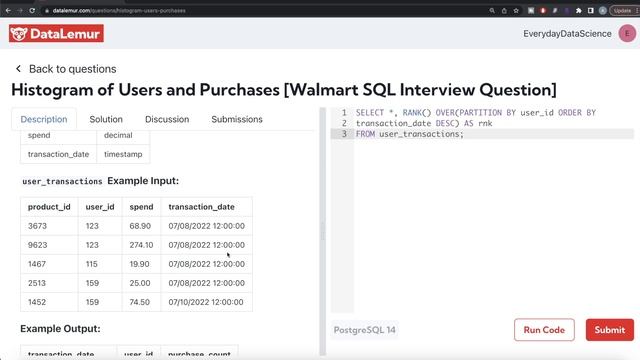Click the browser forward arrow
Screen dimensions: 640x360
coord(20,11)
